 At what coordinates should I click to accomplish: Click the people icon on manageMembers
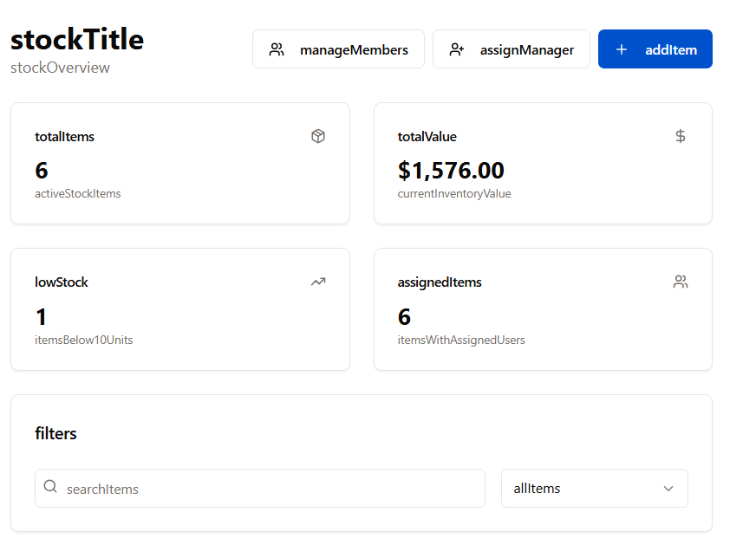277,49
